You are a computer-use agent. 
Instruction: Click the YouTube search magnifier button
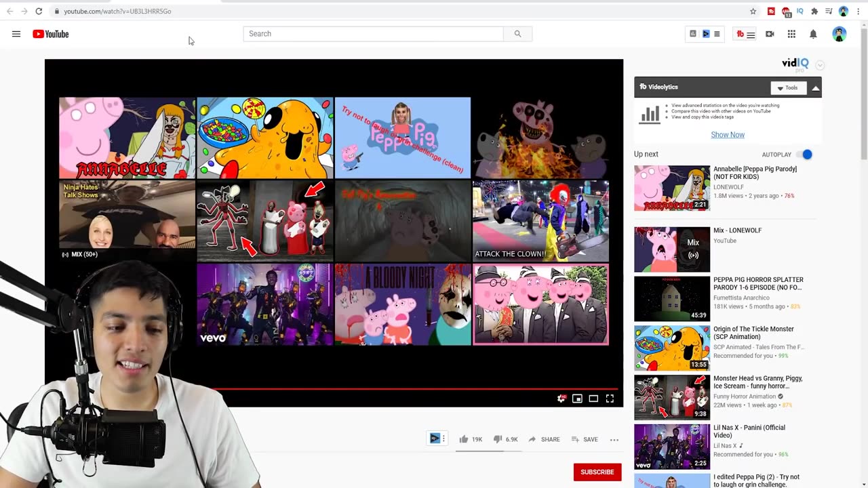pos(517,34)
